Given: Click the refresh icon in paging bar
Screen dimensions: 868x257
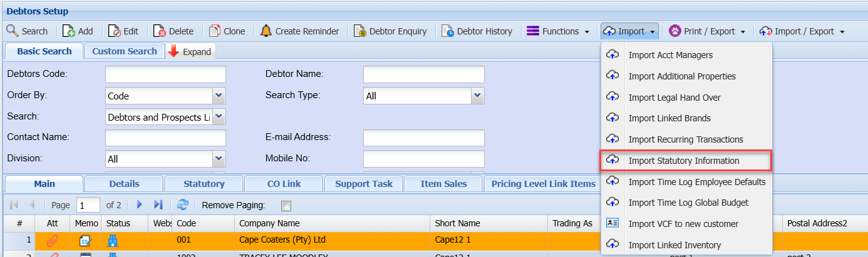Looking at the screenshot, I should (x=183, y=205).
